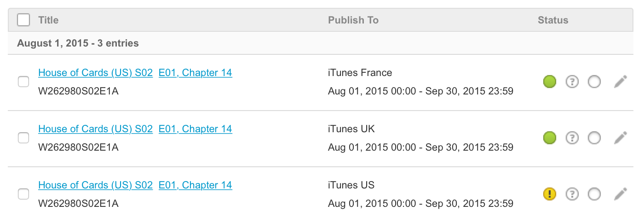Open E01, Chapter 14 link in iTunes UK row
This screenshot has height=217, width=644.
195,129
